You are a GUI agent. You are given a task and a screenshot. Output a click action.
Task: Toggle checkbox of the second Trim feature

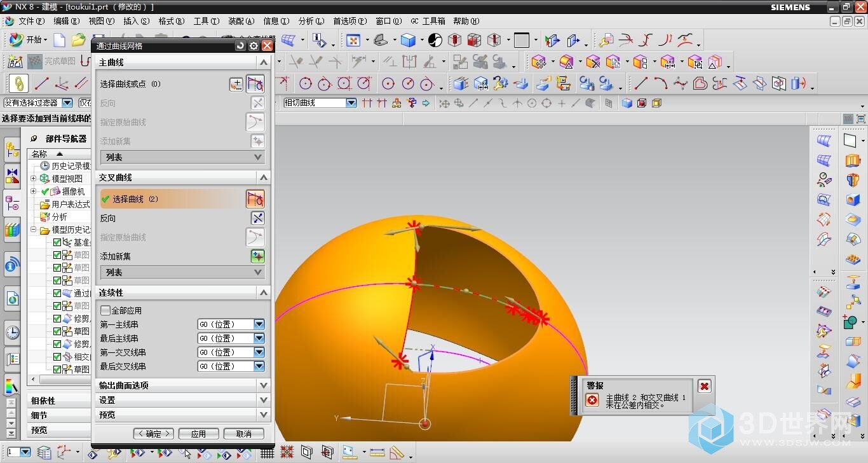pyautogui.click(x=57, y=344)
